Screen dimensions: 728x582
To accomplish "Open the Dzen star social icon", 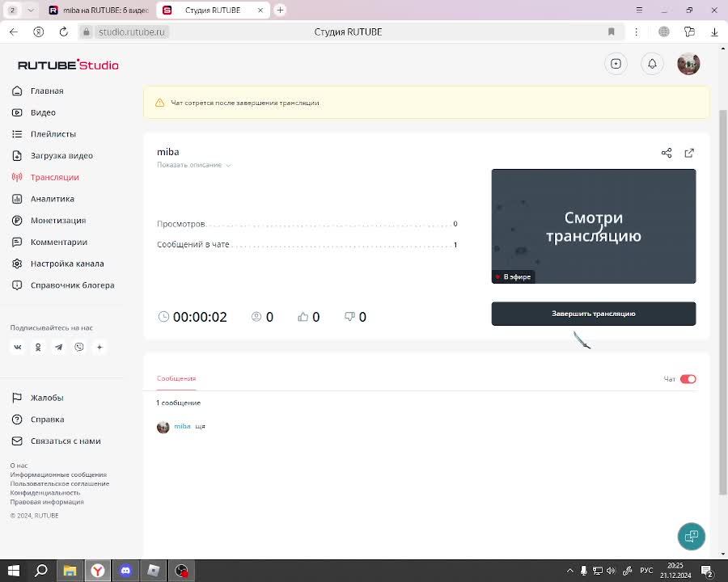I will click(99, 347).
